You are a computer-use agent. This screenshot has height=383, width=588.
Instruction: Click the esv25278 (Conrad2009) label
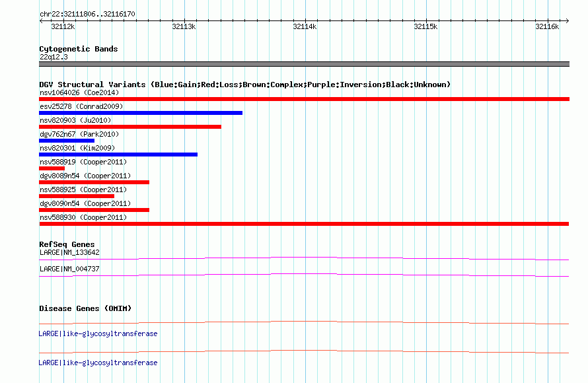point(81,106)
